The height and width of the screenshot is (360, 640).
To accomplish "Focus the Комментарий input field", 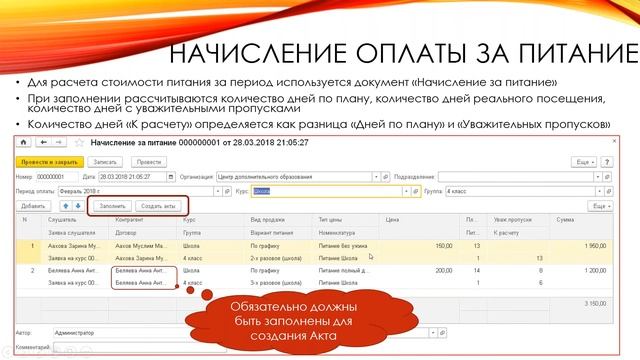I will [x=140, y=347].
